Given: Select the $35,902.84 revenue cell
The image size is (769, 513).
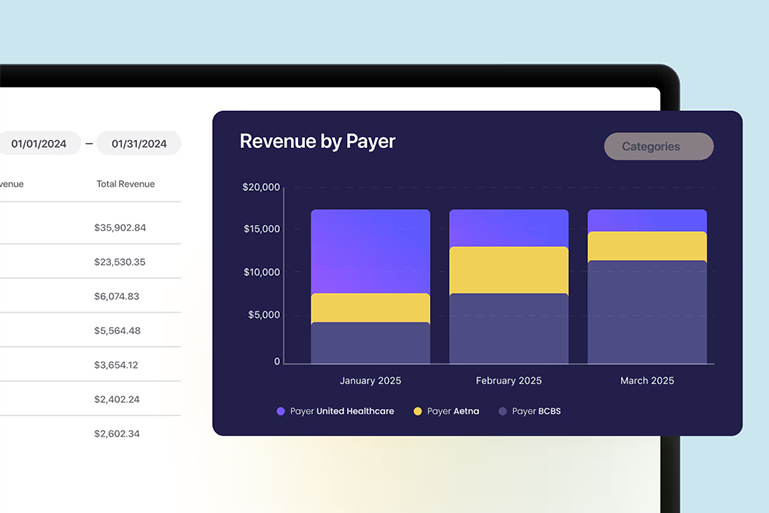Looking at the screenshot, I should click(120, 228).
